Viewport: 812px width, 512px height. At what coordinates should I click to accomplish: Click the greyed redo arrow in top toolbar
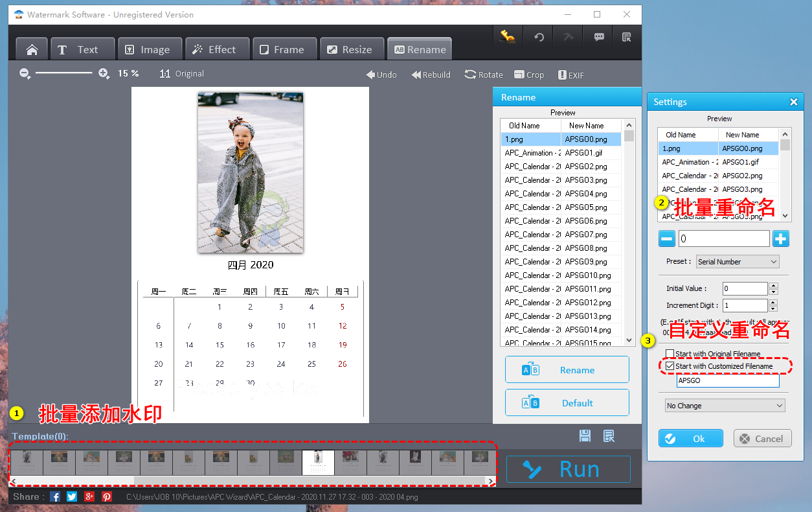[568, 37]
